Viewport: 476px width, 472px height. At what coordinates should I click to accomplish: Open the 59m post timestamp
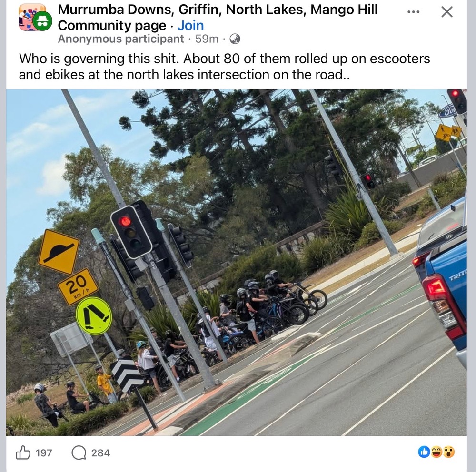coord(207,39)
